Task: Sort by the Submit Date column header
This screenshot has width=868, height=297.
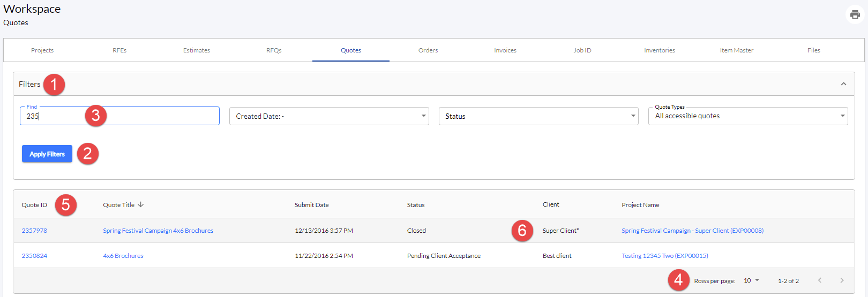Action: (312, 205)
